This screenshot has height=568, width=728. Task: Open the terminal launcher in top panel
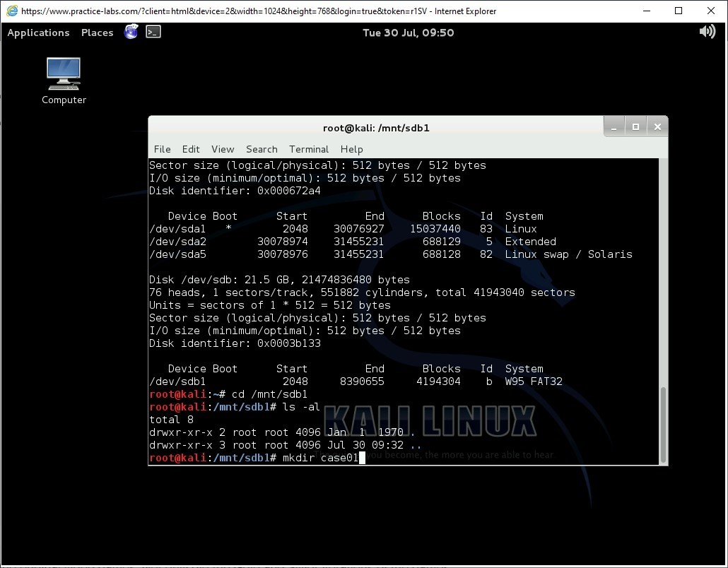click(153, 32)
